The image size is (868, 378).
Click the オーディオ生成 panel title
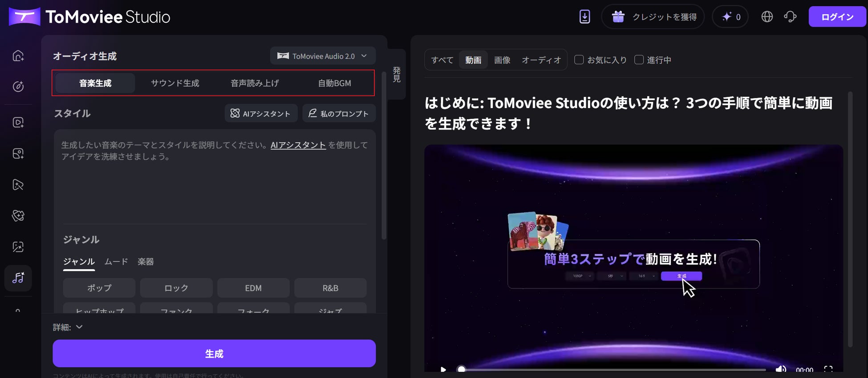click(x=85, y=56)
